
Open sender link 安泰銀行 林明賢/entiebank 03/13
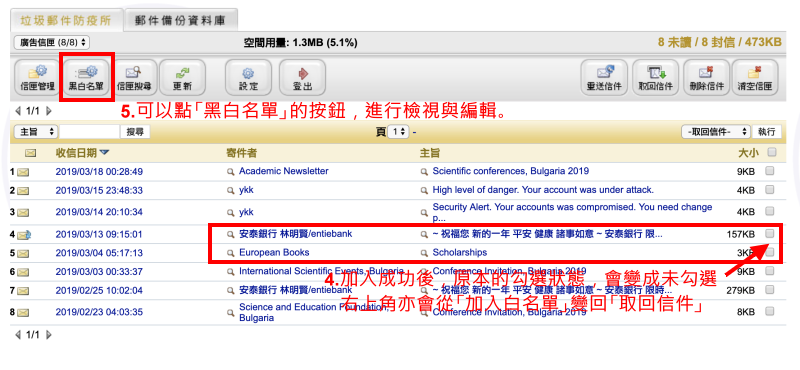pyautogui.click(x=295, y=234)
